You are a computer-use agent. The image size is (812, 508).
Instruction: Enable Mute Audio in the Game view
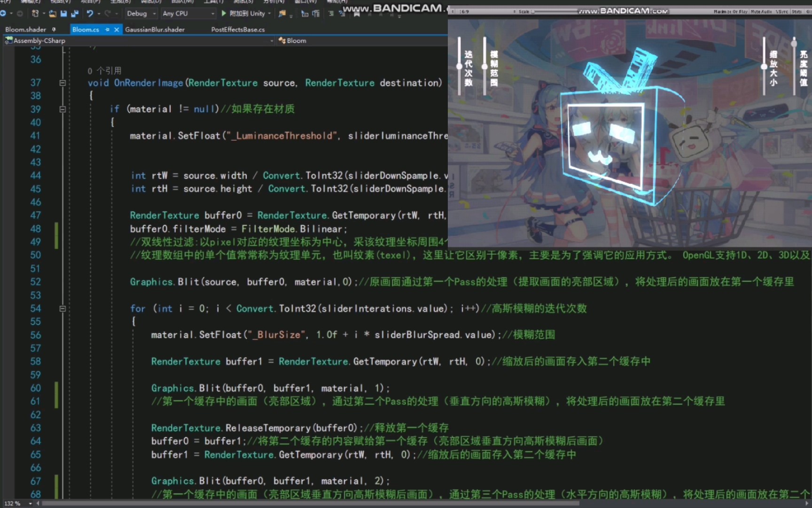pos(761,12)
